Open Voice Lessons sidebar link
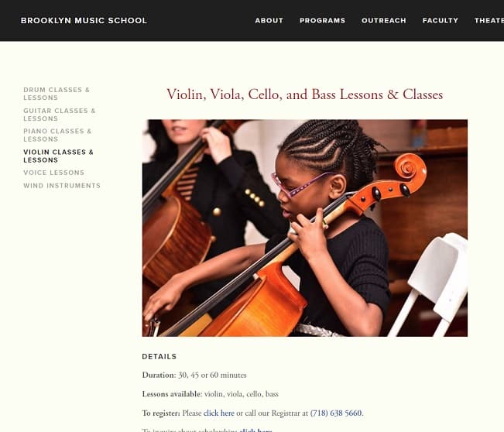The width and height of the screenshot is (504, 432). point(54,173)
